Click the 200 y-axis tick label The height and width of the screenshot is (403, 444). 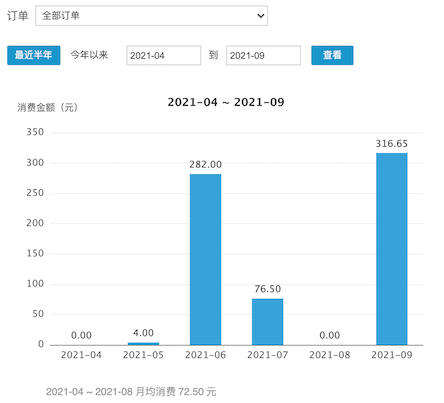tap(35, 223)
